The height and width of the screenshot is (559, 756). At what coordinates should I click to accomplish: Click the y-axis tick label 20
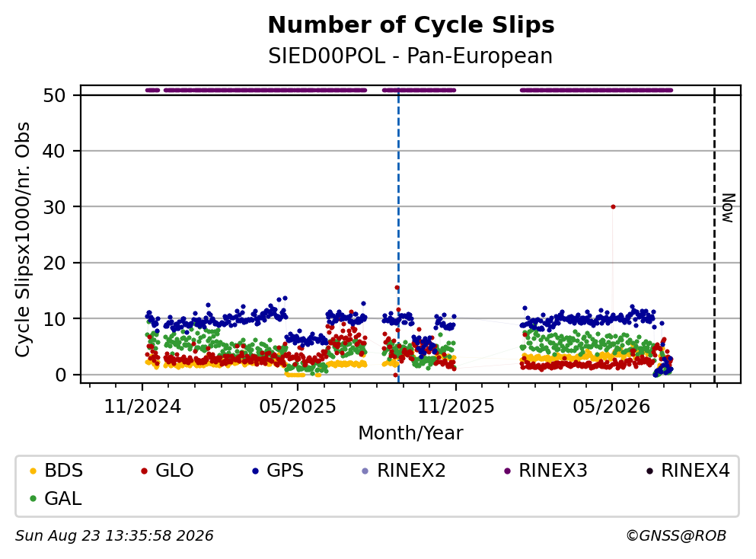click(54, 263)
